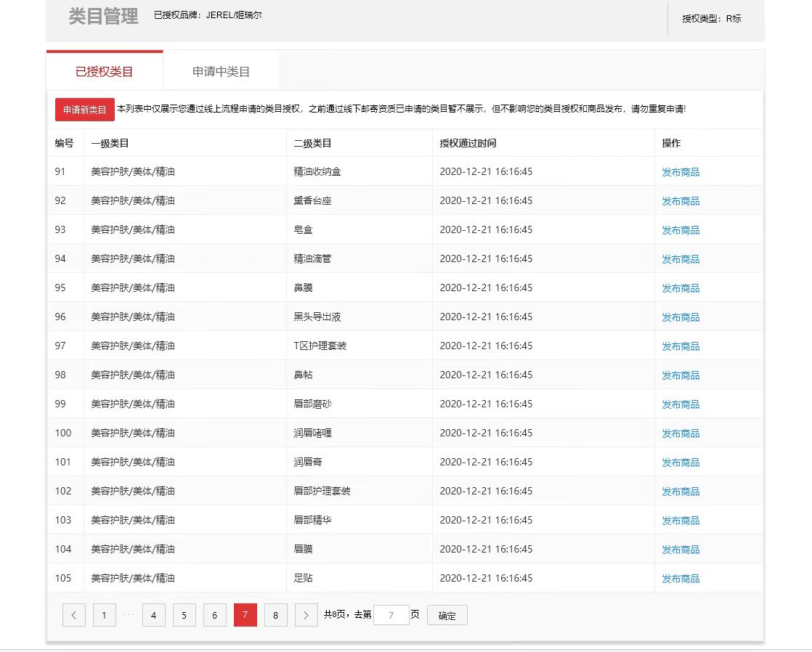Open the last page 8
Viewport: 812px width, 652px height.
(x=276, y=615)
